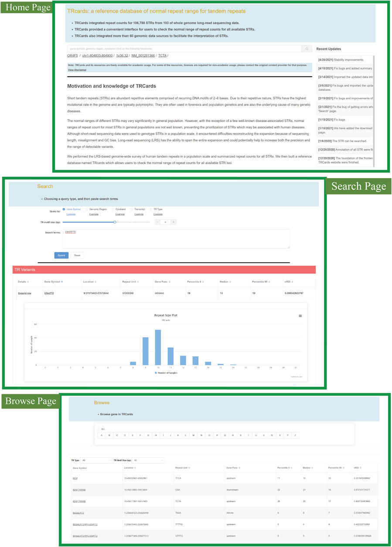Click the TR motif size slider handle
This screenshot has height=547, width=392.
[115, 222]
